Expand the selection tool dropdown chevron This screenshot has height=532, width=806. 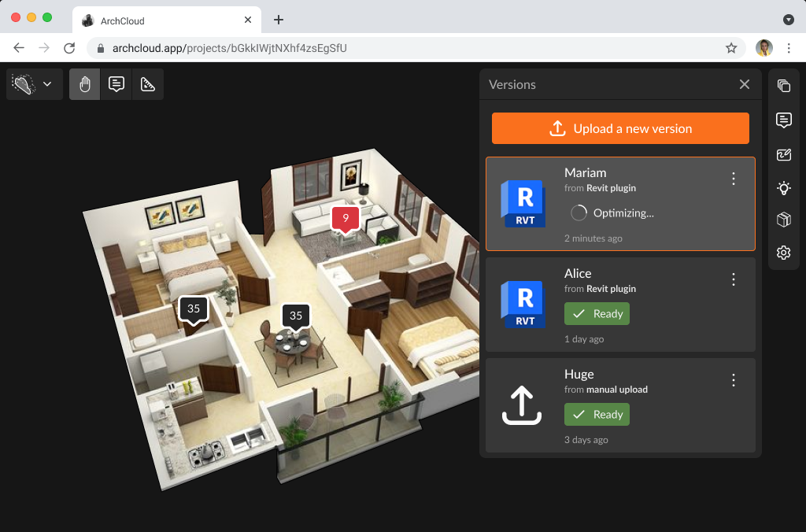tap(47, 83)
